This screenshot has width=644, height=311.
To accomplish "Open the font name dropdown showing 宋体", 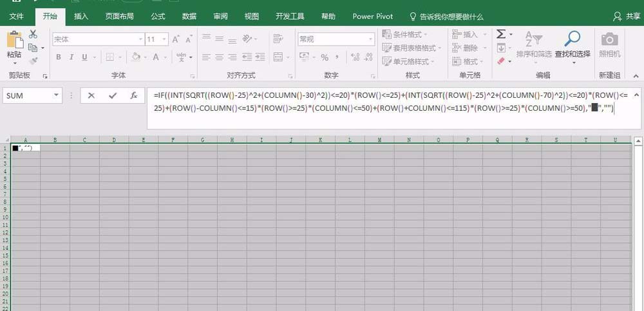I will coord(140,39).
